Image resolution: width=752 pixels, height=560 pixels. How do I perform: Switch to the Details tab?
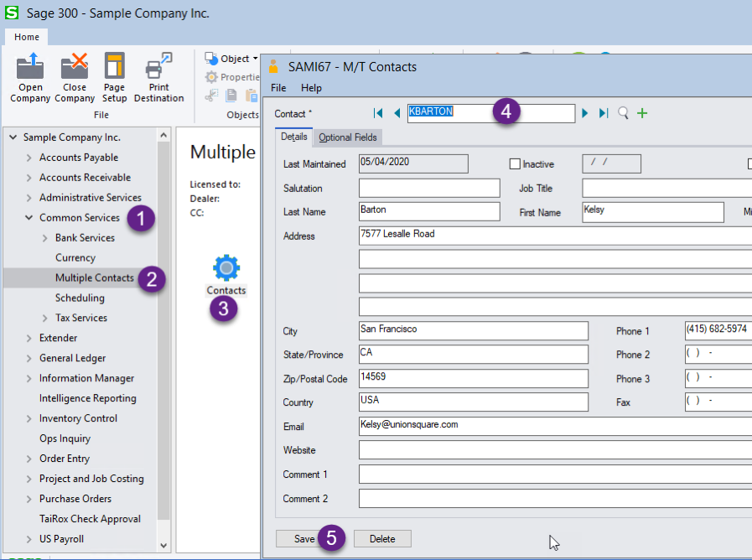[294, 137]
